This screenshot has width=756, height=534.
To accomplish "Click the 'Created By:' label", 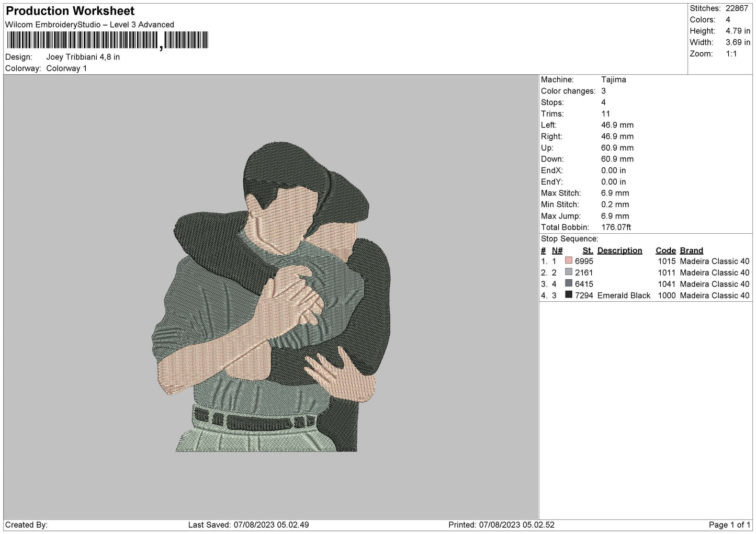I will pos(26,525).
